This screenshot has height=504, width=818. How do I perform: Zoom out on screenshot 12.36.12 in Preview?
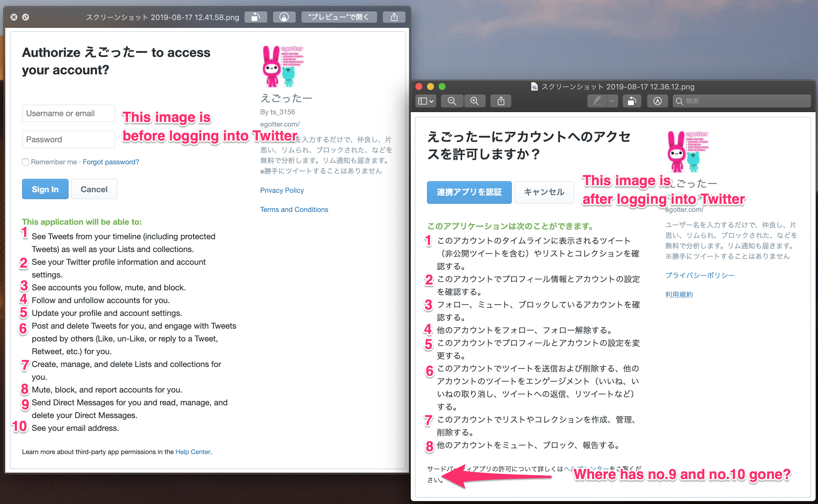point(452,101)
